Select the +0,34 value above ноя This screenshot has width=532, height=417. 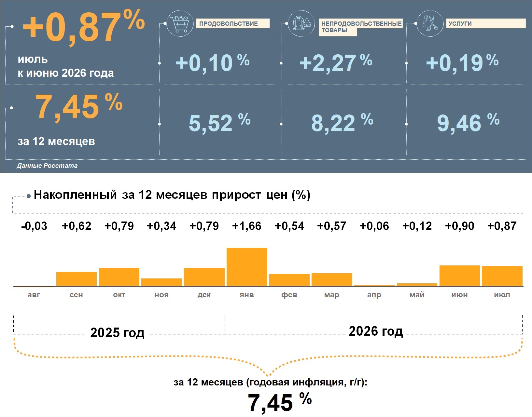[161, 226]
